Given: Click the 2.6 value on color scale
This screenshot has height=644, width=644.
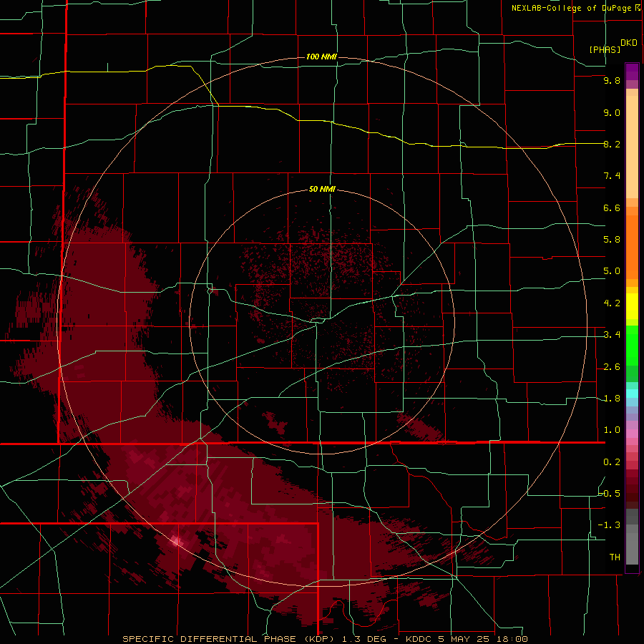Looking at the screenshot, I should pyautogui.click(x=612, y=367).
